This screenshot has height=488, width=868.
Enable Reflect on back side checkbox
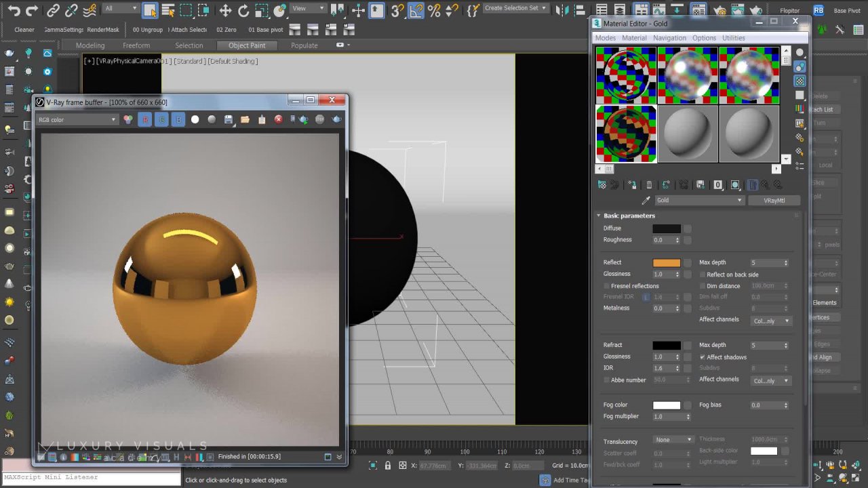(x=703, y=274)
